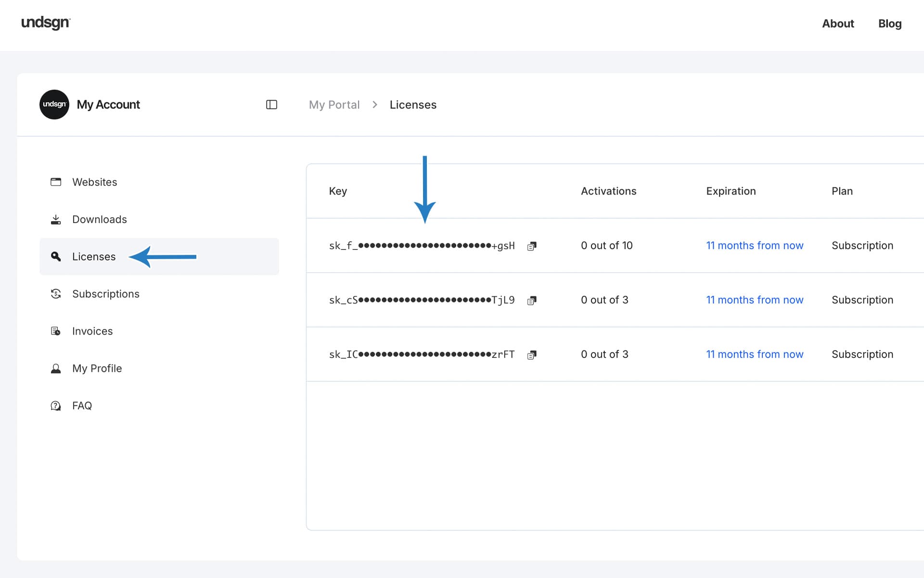This screenshot has height=578, width=924.
Task: Click the Licenses breadcrumb text
Action: point(413,105)
